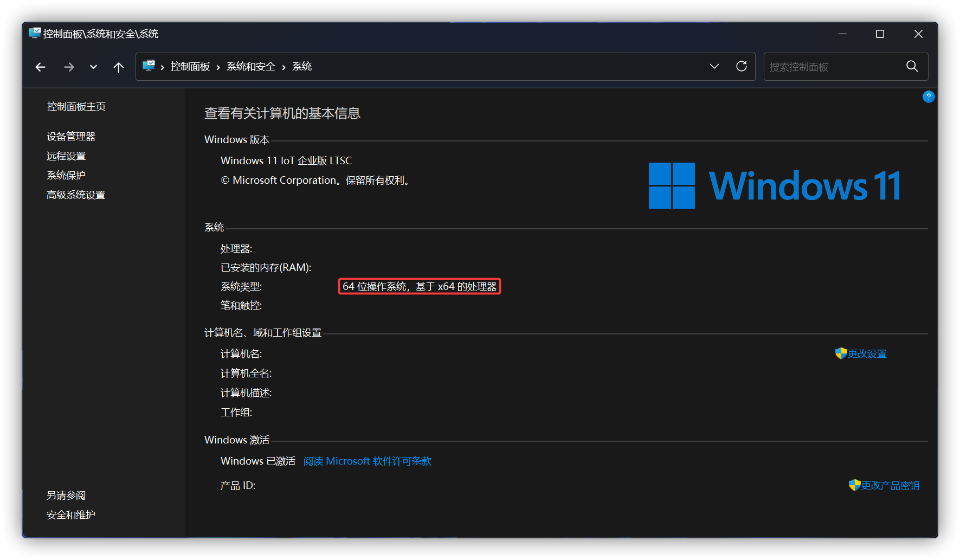Click the forward navigation arrow
960x560 pixels.
(69, 67)
